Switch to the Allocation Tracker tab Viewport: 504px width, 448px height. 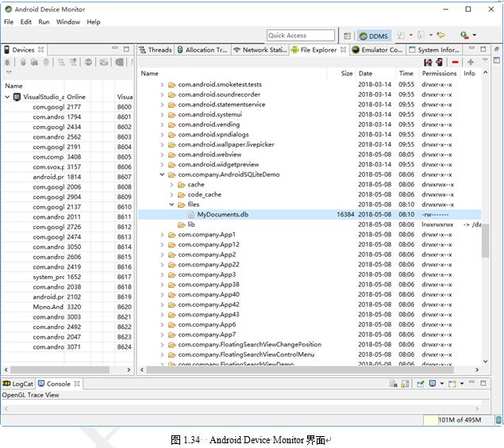coord(202,50)
